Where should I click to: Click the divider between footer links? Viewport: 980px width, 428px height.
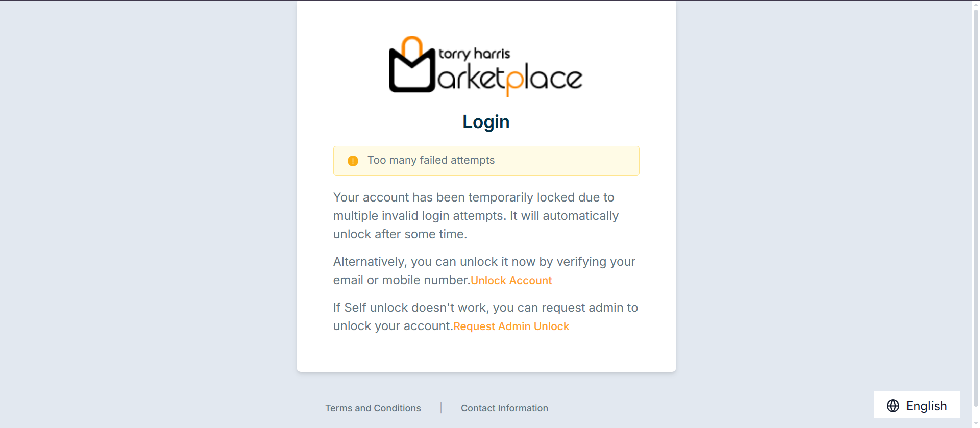441,408
